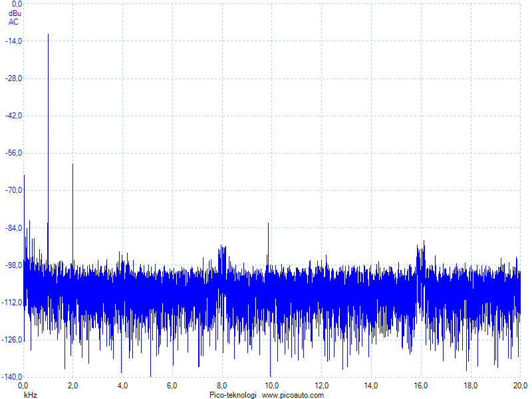Viewport: 532px width, 399px height.
Task: Click the kHz frequency unit label
Action: click(x=31, y=395)
